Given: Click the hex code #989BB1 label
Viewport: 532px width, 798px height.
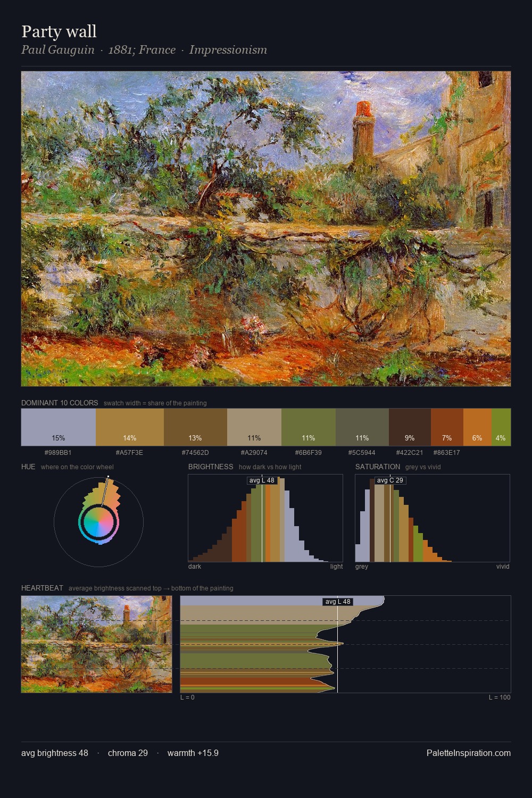Looking at the screenshot, I should [58, 453].
